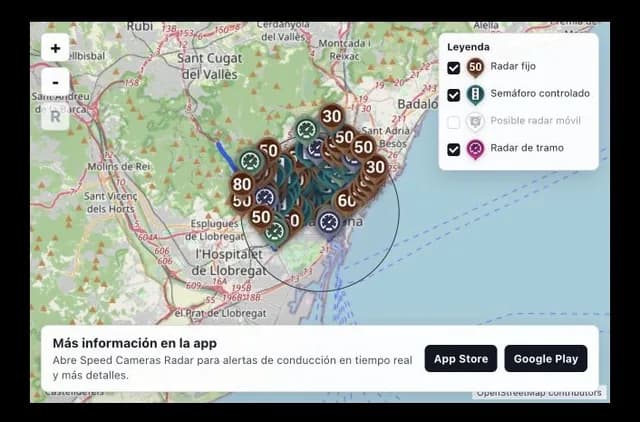640x422 pixels.
Task: Select the topmost 30 radar marker
Action: (x=331, y=117)
